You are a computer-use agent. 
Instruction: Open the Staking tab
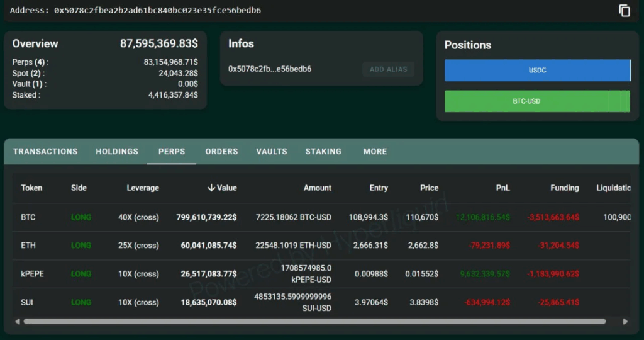point(323,152)
